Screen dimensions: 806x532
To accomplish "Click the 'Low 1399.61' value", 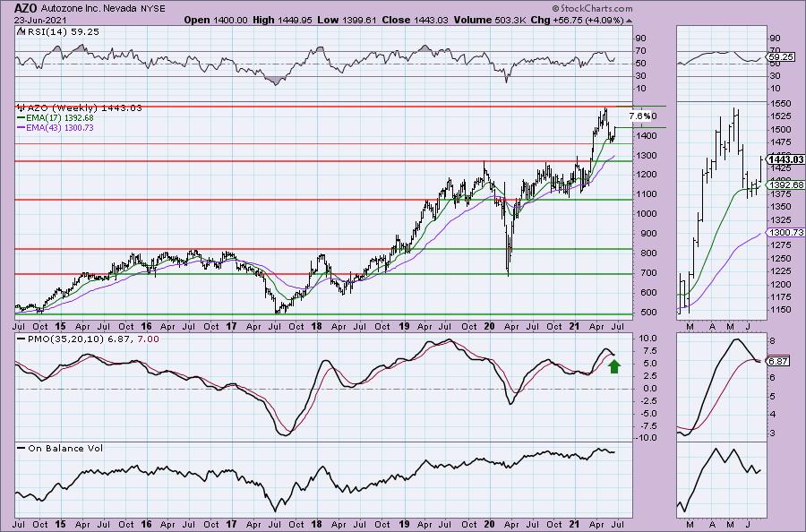I will click(x=347, y=20).
